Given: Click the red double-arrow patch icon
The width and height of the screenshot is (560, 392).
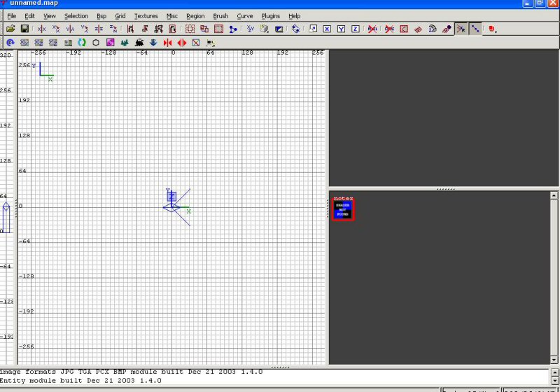Looking at the screenshot, I should (x=182, y=43).
